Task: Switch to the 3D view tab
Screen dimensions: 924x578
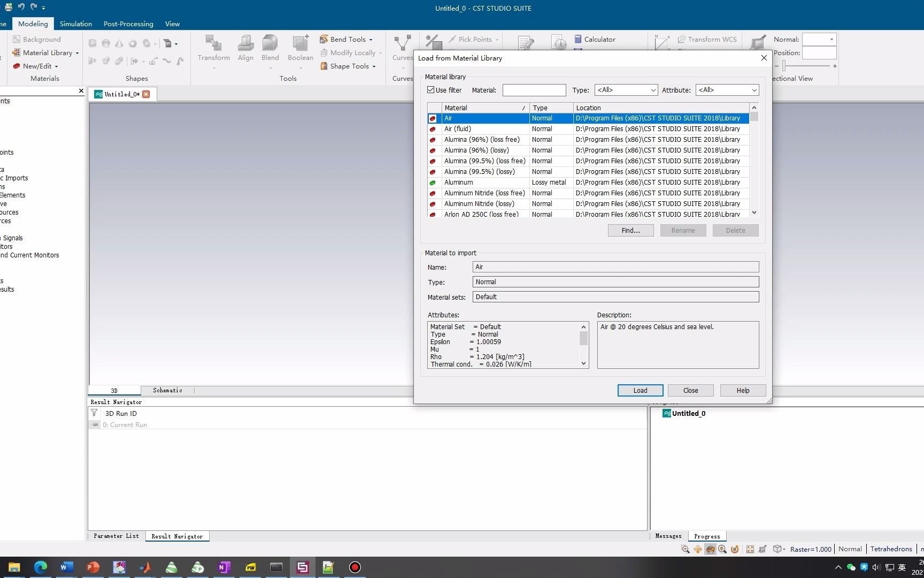Action: click(114, 390)
